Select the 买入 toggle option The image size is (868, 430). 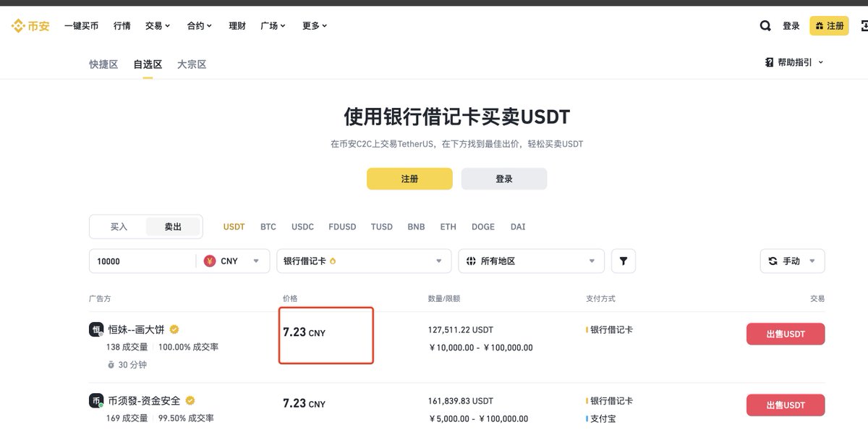tap(119, 227)
